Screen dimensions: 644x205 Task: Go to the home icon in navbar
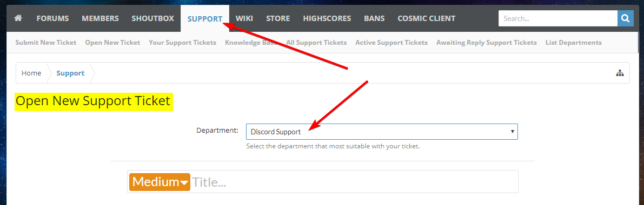18,18
